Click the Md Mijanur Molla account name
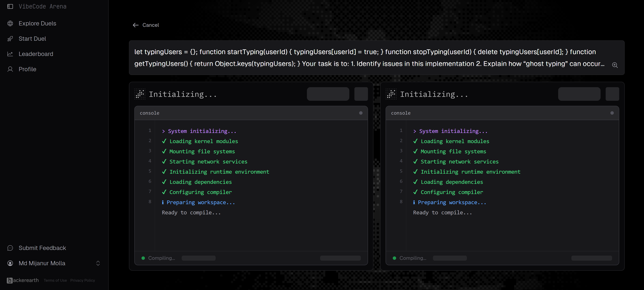Screen dimensions: 644x290 coord(42,263)
